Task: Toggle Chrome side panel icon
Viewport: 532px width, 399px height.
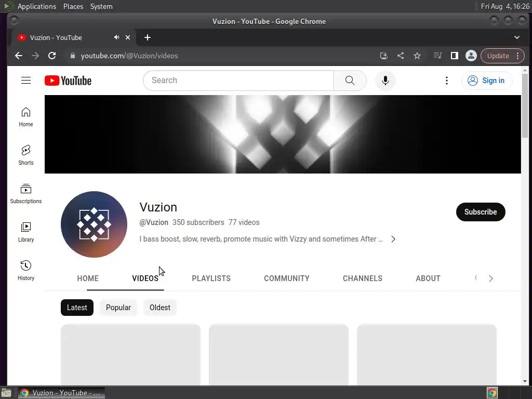Action: point(454,56)
